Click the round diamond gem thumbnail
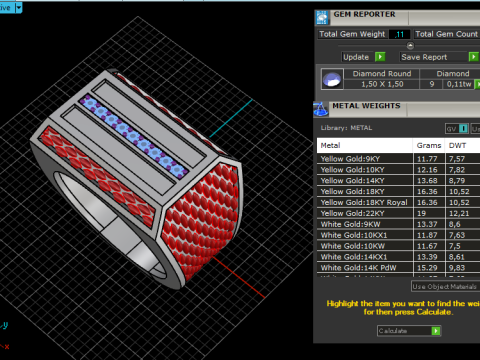 coord(332,79)
